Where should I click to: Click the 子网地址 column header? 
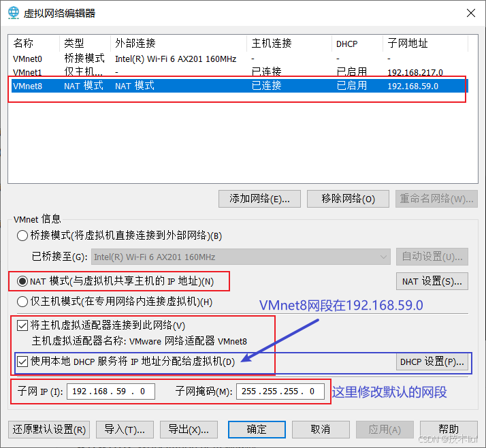pyautogui.click(x=425, y=43)
